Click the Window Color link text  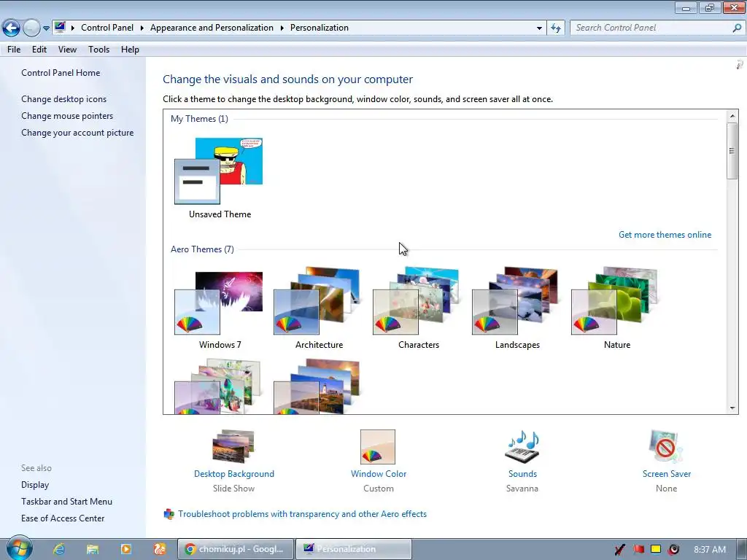(x=379, y=474)
